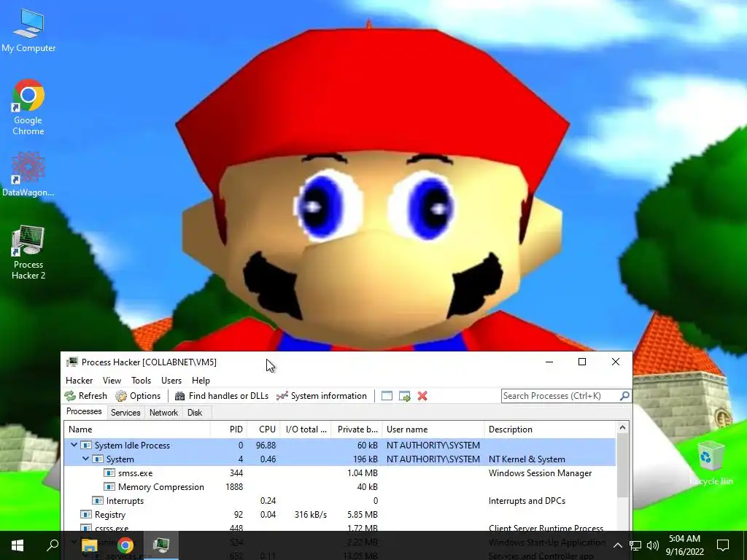Image resolution: width=747 pixels, height=560 pixels.
Task: Click the Registry process icon
Action: coord(86,514)
